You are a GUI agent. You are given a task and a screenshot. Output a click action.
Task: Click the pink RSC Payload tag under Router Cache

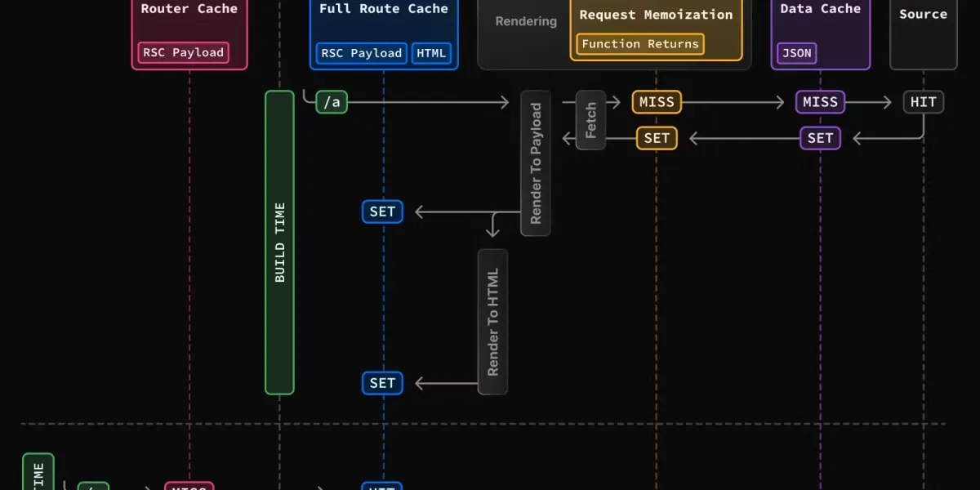click(183, 53)
